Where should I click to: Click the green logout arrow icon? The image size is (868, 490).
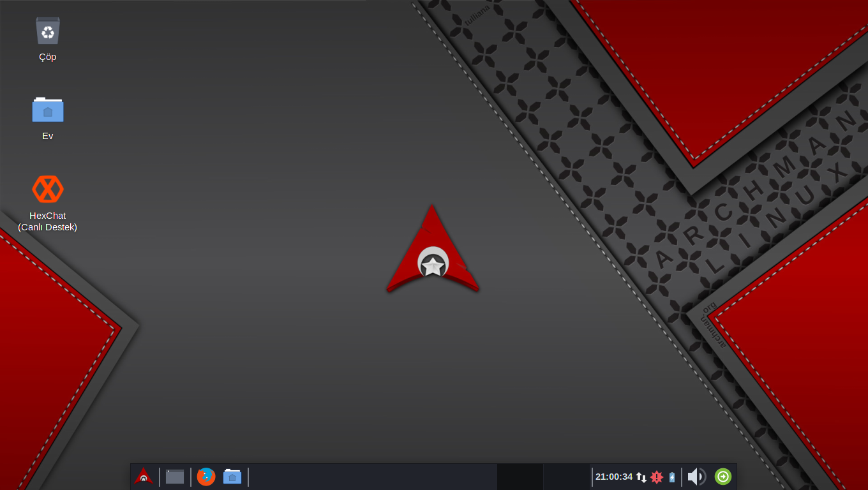[x=723, y=477]
